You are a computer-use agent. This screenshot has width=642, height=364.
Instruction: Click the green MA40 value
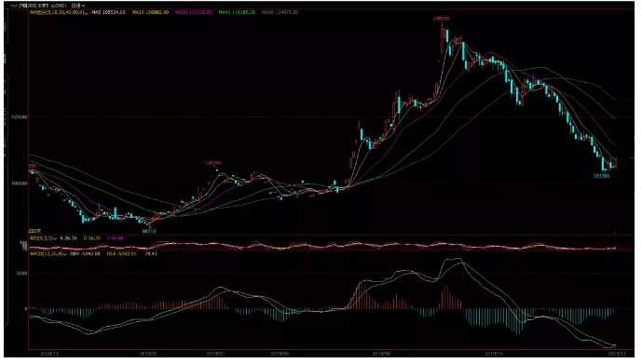click(x=237, y=12)
